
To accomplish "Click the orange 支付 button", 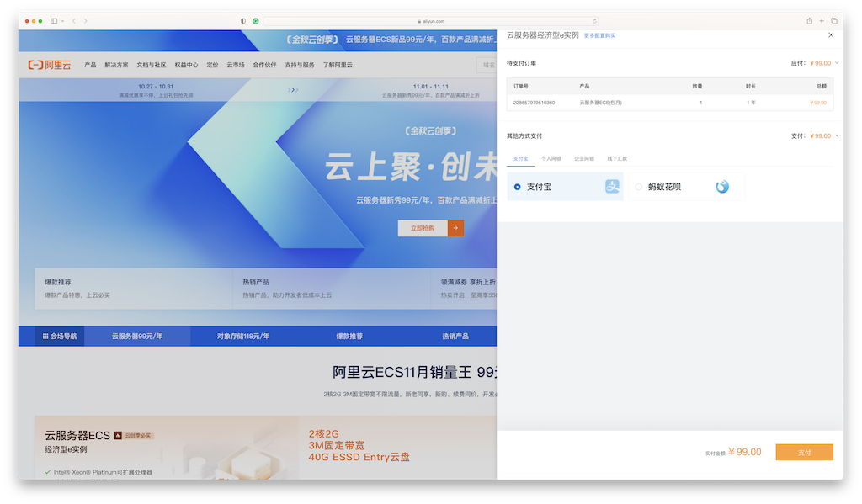I will coord(804,452).
